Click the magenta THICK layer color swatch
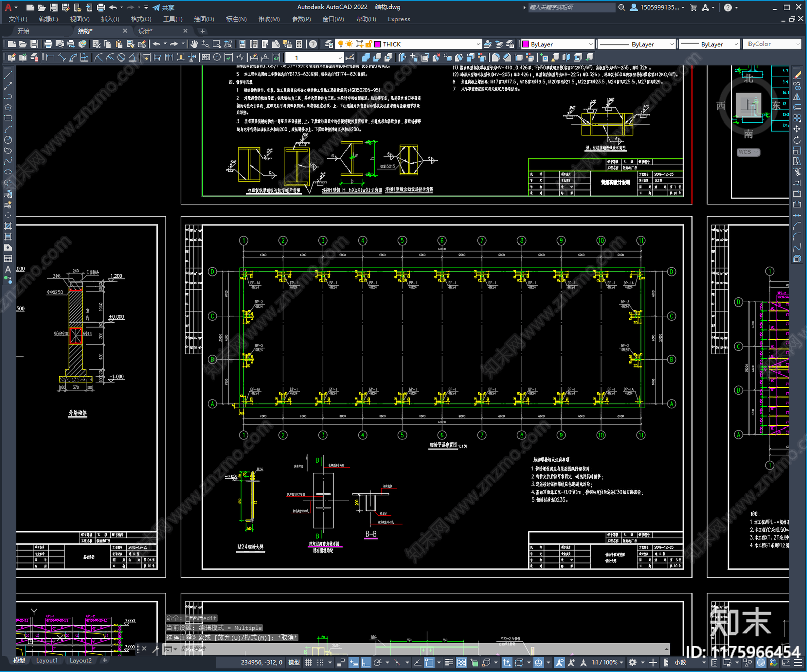This screenshot has height=672, width=807. (377, 44)
